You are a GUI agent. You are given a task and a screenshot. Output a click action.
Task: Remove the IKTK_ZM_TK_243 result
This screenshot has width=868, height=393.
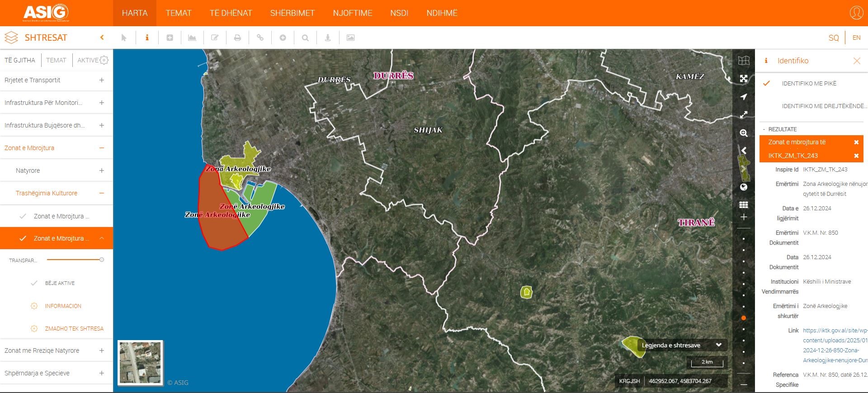coord(856,156)
